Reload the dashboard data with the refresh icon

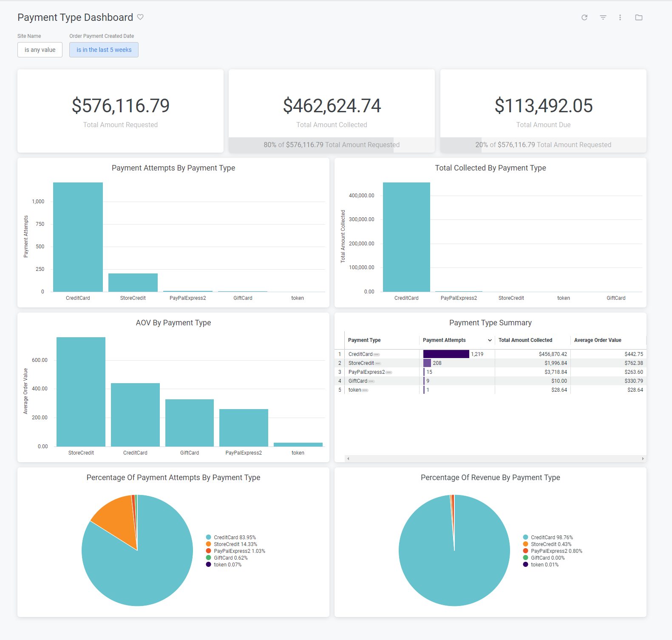pyautogui.click(x=584, y=17)
